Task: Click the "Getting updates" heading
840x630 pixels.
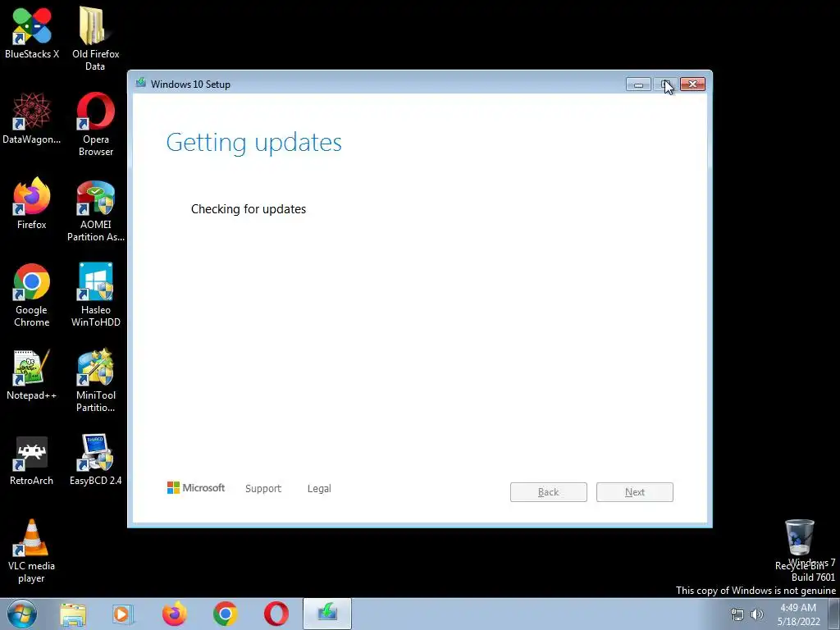Action: [x=254, y=143]
